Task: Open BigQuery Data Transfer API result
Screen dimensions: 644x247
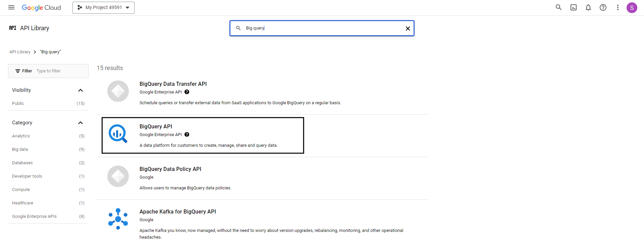Action: 173,84
